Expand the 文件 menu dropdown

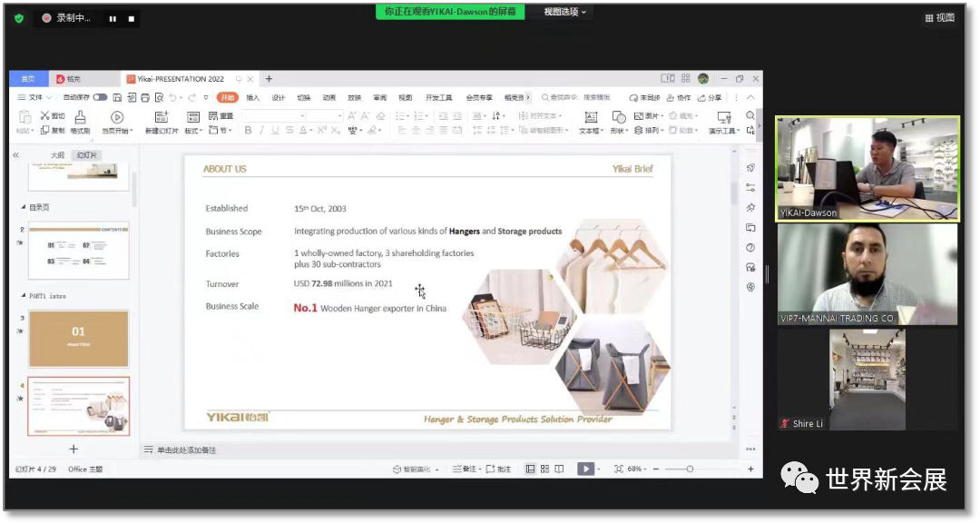(36, 97)
